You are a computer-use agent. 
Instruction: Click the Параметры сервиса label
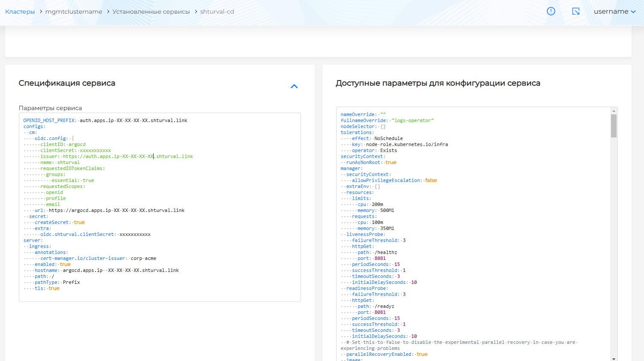click(51, 108)
